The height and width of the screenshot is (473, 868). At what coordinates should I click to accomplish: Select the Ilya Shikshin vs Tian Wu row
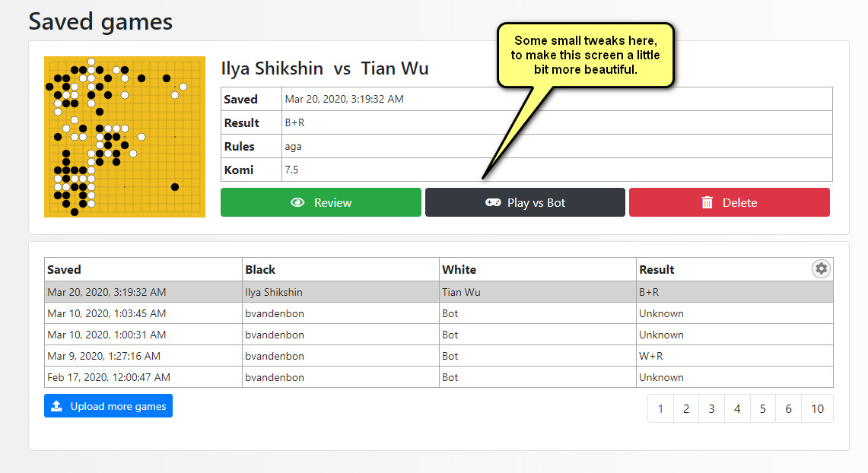pos(438,292)
